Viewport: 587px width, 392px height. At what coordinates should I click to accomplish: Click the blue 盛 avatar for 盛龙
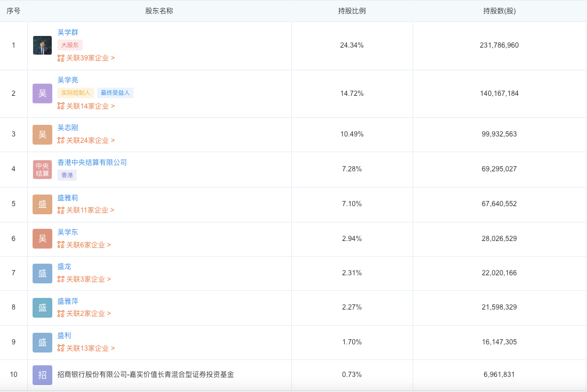(42, 273)
